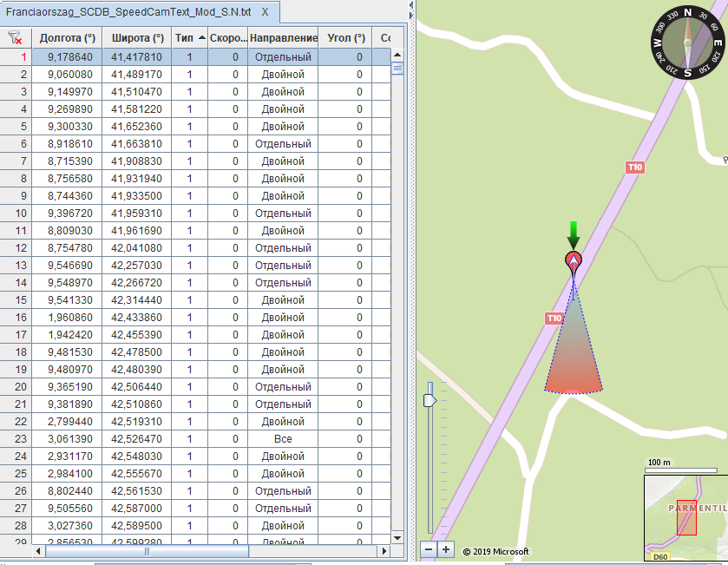Select longitude cell 9,396720

click(x=67, y=214)
